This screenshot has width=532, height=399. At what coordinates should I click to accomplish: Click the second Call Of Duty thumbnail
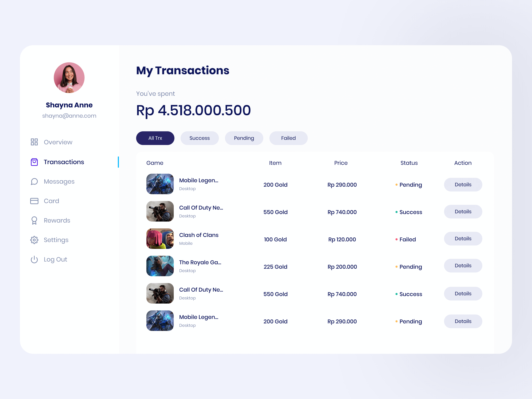click(x=160, y=293)
